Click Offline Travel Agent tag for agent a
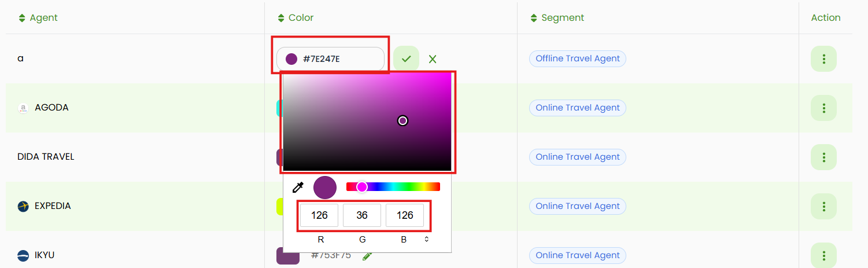This screenshot has height=268, width=868. tap(578, 58)
